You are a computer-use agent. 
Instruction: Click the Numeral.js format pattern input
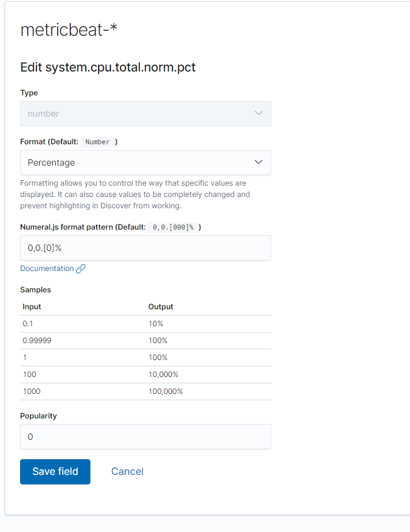[145, 248]
